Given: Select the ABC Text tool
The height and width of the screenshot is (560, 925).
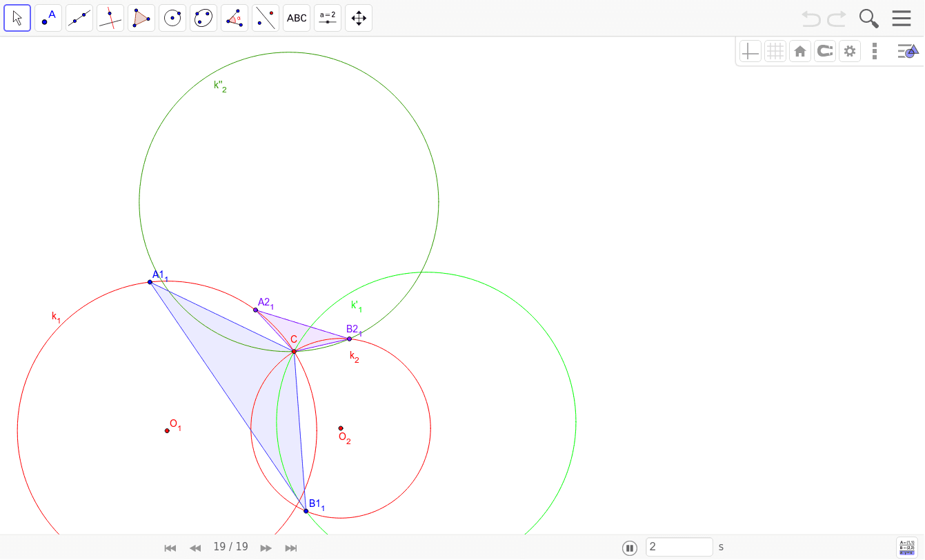Looking at the screenshot, I should point(297,18).
